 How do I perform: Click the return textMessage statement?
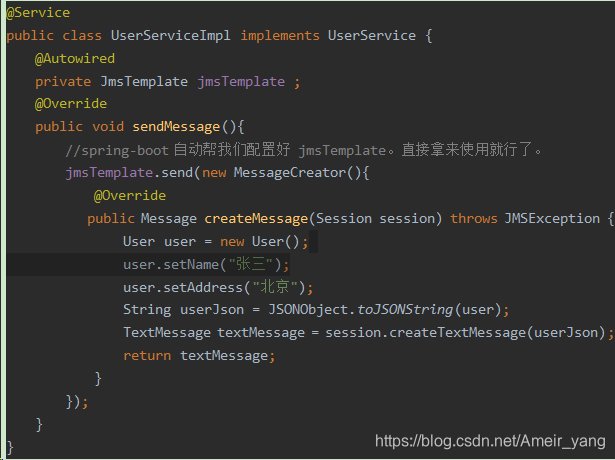click(x=199, y=356)
